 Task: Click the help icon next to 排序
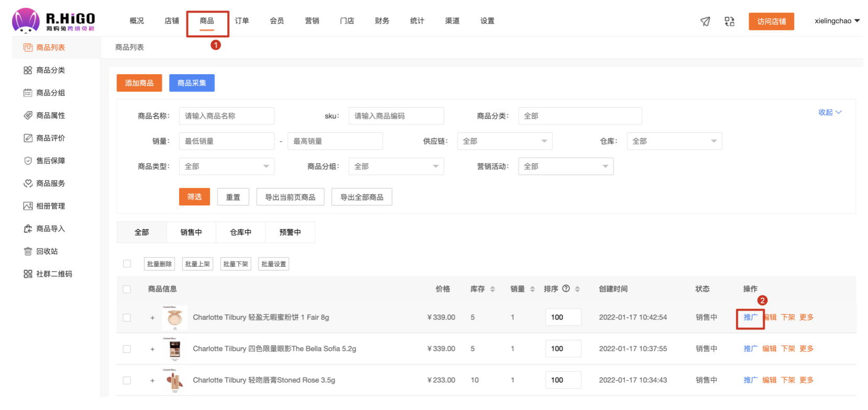(x=566, y=289)
